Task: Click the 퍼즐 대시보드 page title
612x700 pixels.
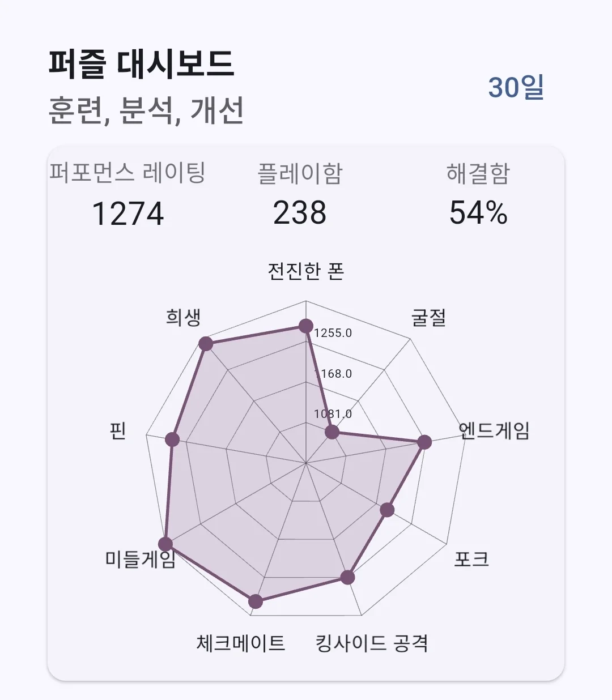Action: pos(141,63)
